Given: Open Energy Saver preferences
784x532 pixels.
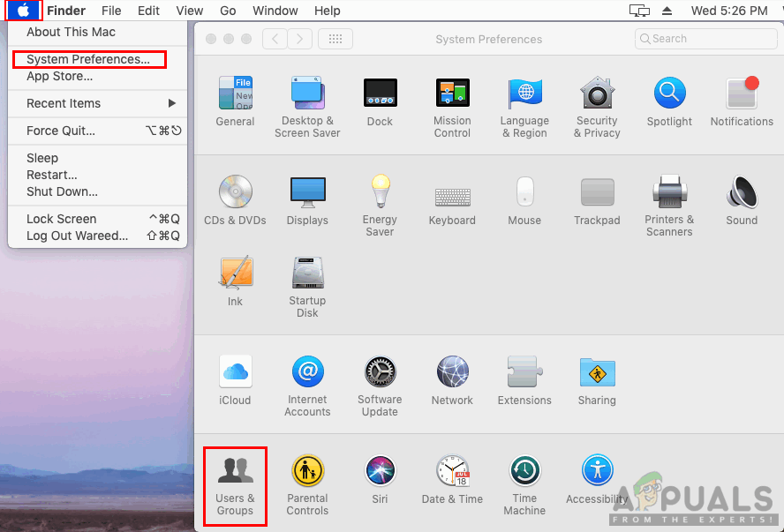Looking at the screenshot, I should coord(380,206).
